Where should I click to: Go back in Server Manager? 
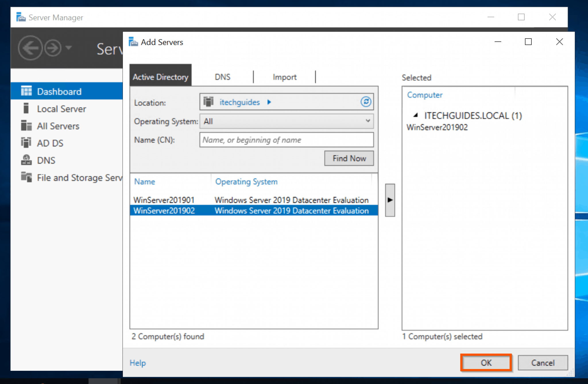coord(30,48)
